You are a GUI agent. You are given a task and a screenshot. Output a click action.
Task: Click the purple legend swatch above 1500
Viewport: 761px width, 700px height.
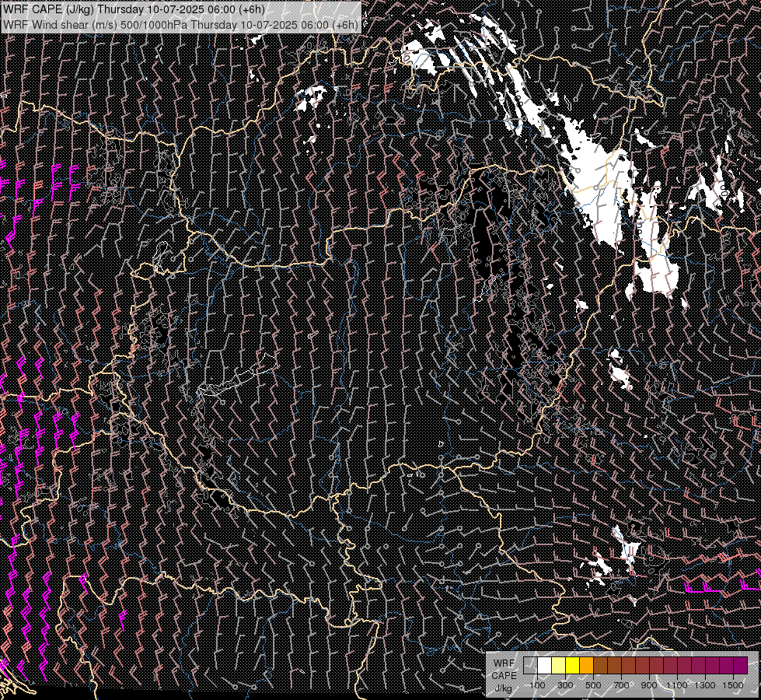[x=740, y=666]
